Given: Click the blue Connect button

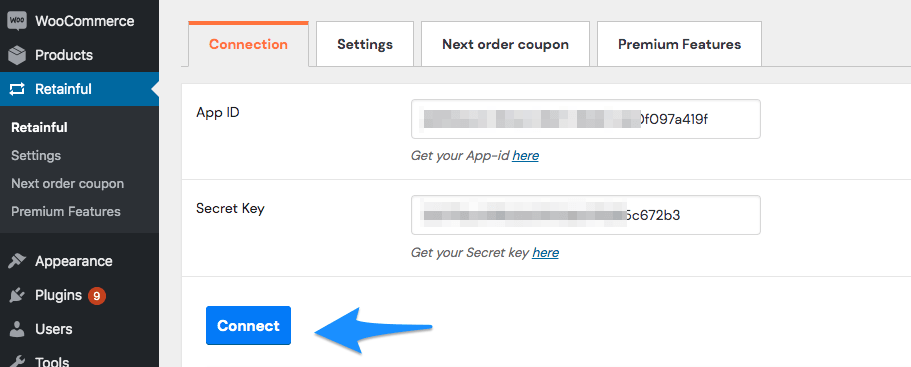Looking at the screenshot, I should pos(248,326).
